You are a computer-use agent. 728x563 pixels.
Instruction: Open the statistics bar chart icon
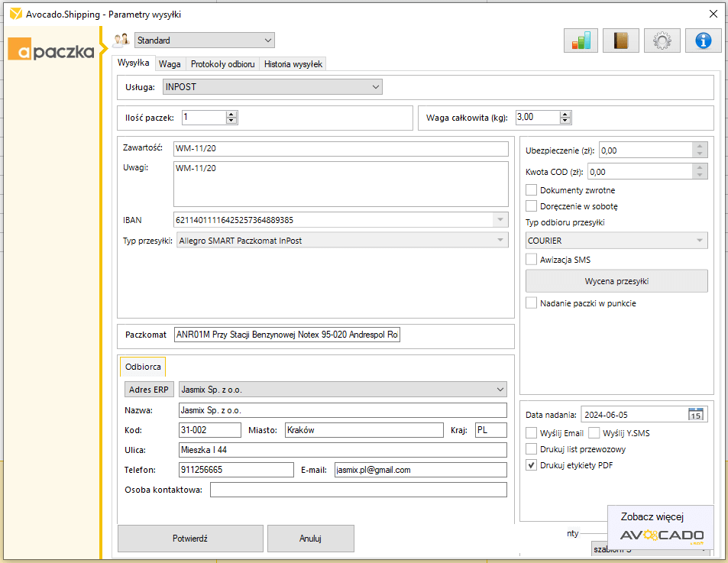(x=581, y=40)
